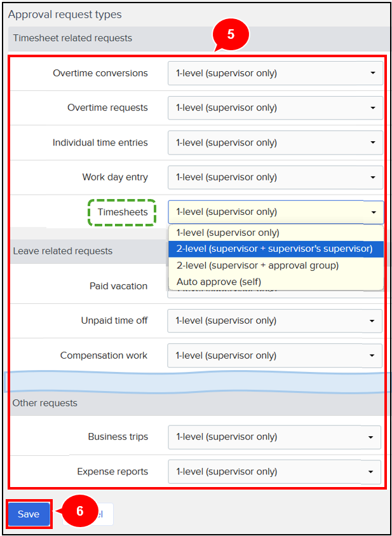Click the Business trips dropdown arrow
The height and width of the screenshot is (536, 392).
(x=371, y=437)
